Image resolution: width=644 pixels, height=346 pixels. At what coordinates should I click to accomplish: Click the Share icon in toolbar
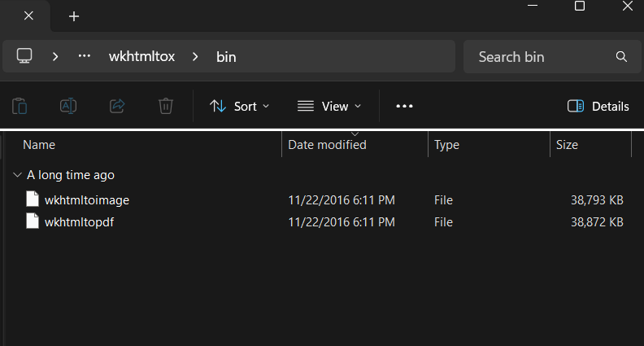click(x=117, y=106)
